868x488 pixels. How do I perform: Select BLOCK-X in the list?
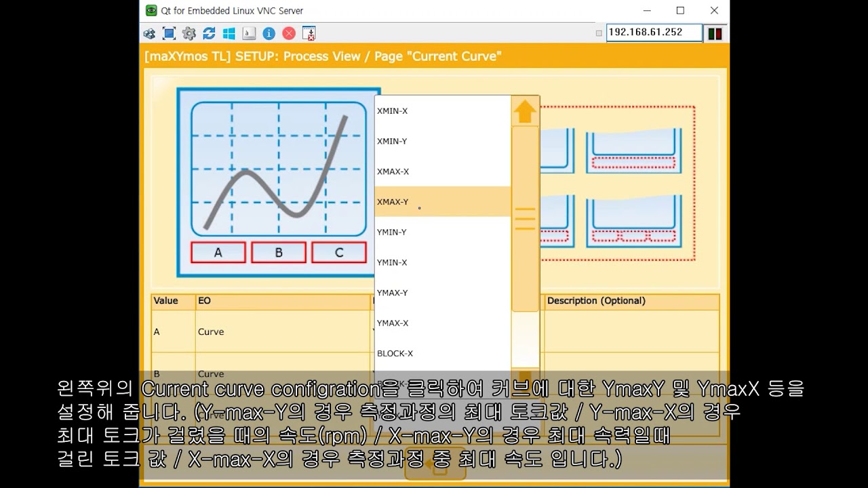click(x=443, y=353)
